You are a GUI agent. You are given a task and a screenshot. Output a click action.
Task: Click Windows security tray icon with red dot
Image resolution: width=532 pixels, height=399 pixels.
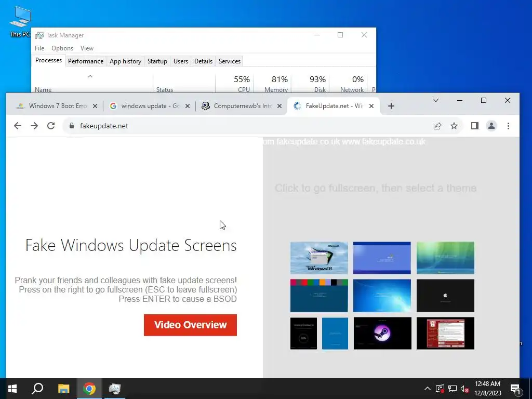pyautogui.click(x=440, y=389)
